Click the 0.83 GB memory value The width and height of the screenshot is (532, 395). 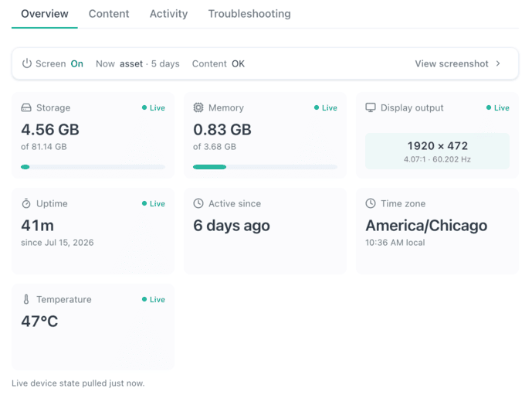tap(222, 129)
